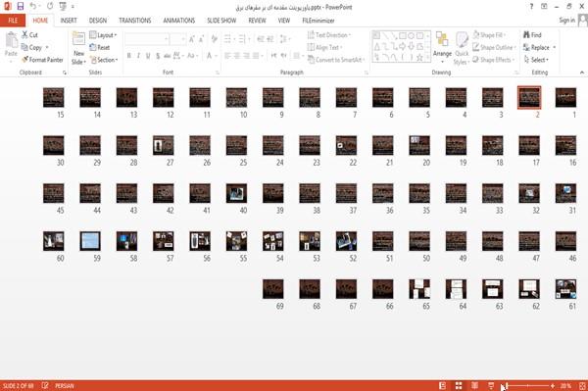Activate Format Painter
Image resolution: width=588 pixels, height=391 pixels.
coord(42,60)
